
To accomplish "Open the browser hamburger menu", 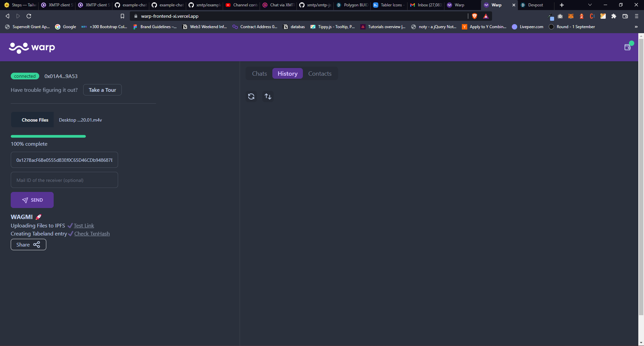I will point(636,16).
